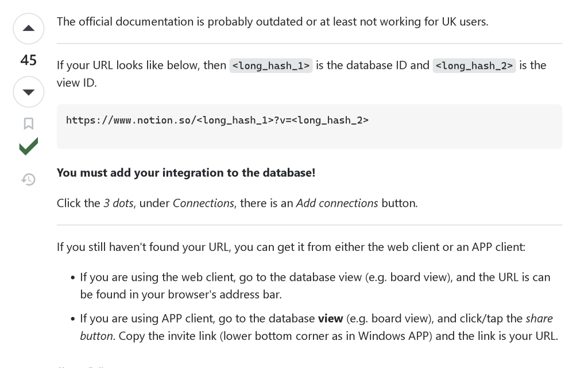This screenshot has height=368, width=588.
Task: Click the 'view ID.' text
Action: click(77, 83)
